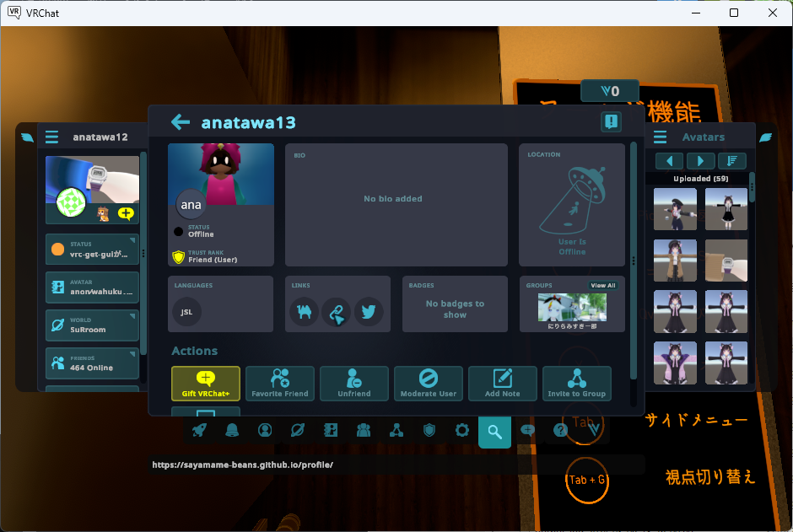Expand the World SuRoom entry
This screenshot has width=793, height=532.
(92, 325)
